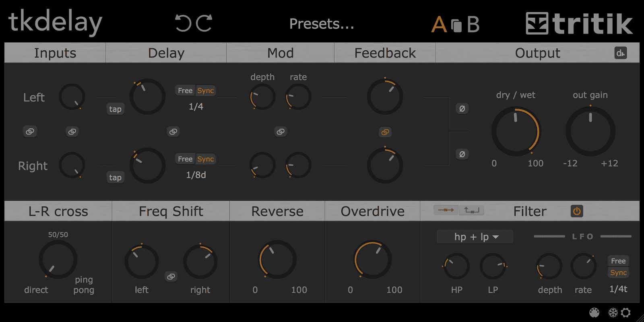Image resolution: width=644 pixels, height=322 pixels.
Task: Click the tritik logo
Action: pos(579,23)
